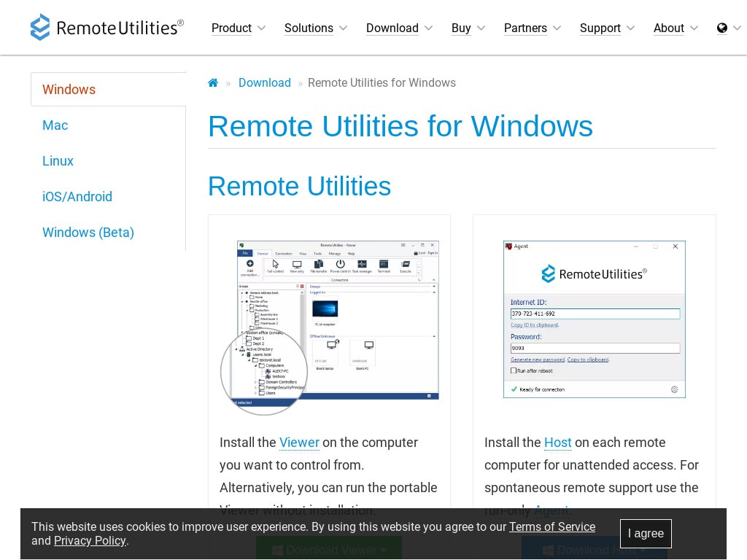Expand the chevron next to the globe icon
Screen dimensions: 747x560
click(x=737, y=28)
